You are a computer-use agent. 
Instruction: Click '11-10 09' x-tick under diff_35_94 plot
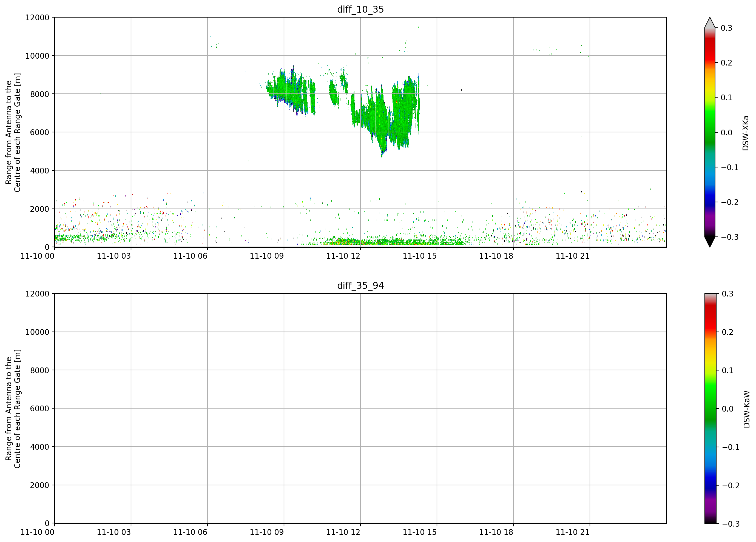[x=267, y=532]
